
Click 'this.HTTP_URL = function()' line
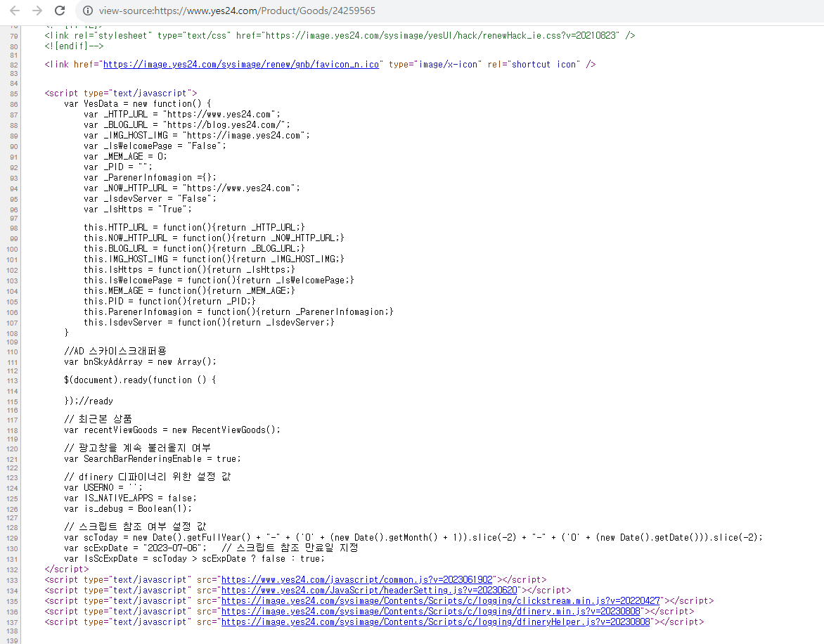coord(194,228)
